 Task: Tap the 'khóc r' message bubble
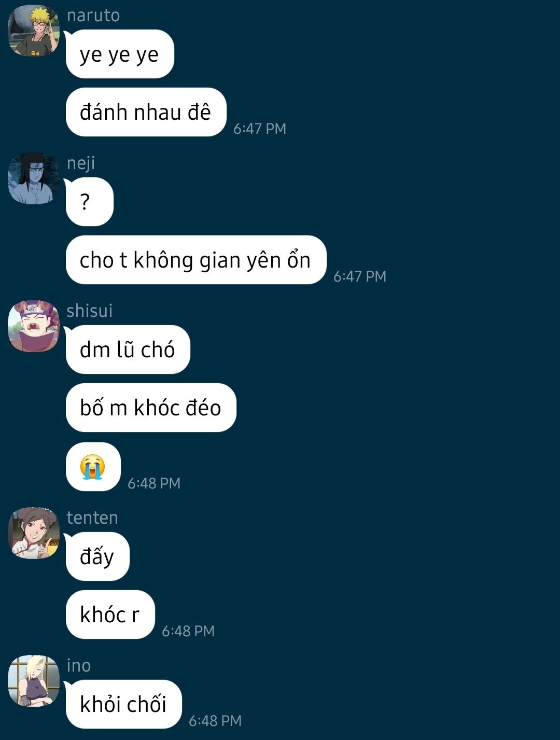click(x=110, y=615)
